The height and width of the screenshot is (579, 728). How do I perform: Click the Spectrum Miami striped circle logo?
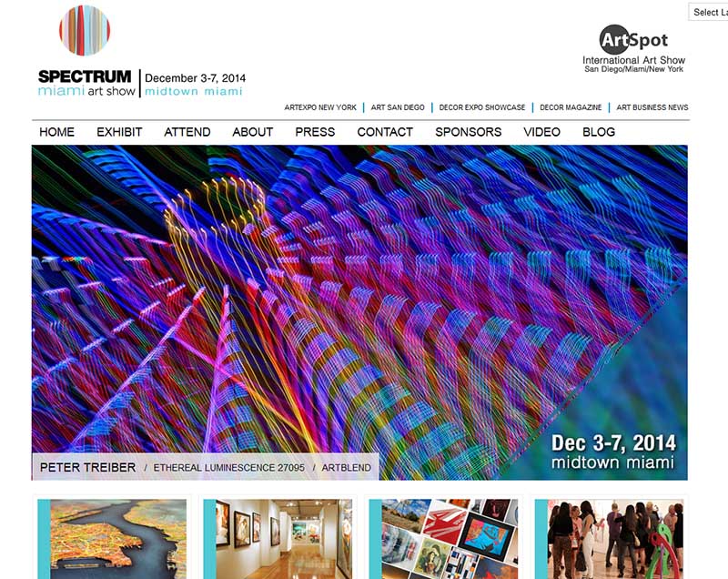(x=85, y=31)
